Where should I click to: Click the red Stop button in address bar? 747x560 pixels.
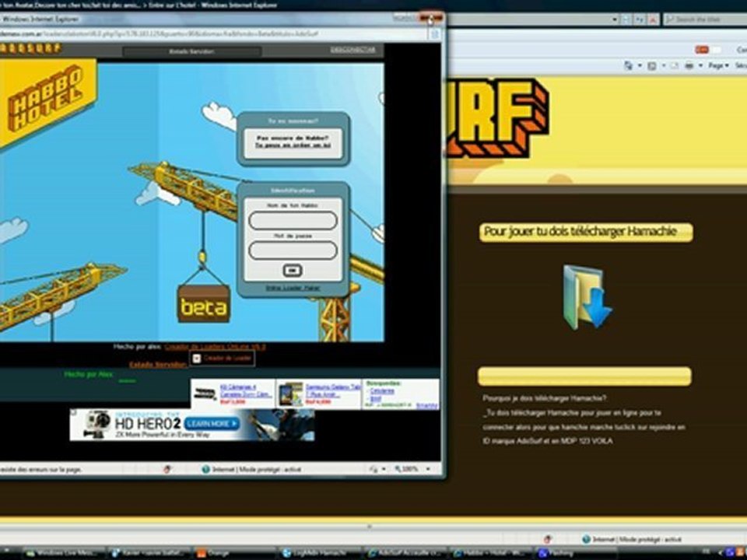(653, 19)
